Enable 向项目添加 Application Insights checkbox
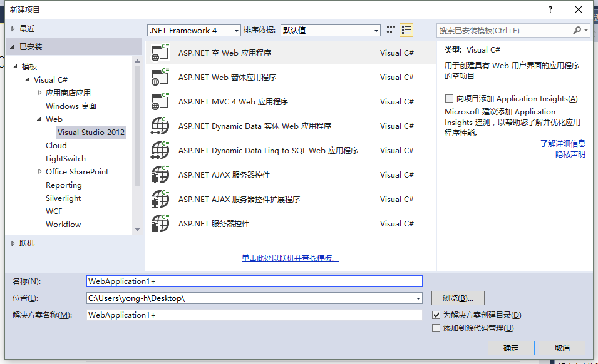 pyautogui.click(x=449, y=99)
